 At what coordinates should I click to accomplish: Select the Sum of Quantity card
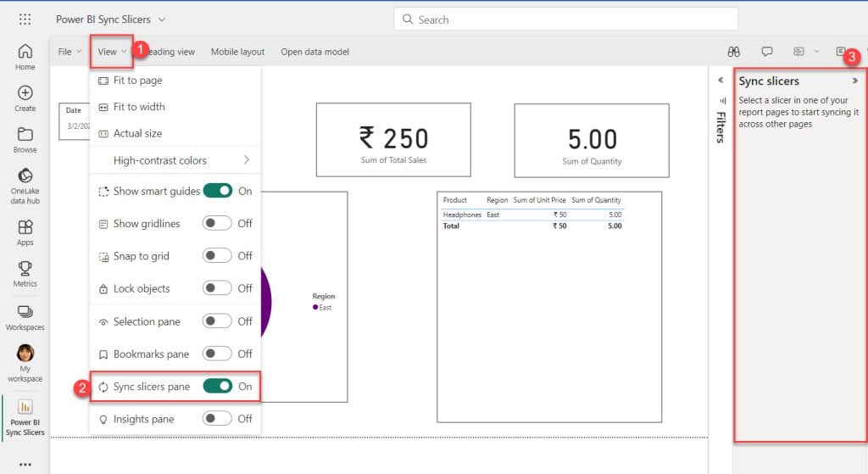tap(592, 141)
